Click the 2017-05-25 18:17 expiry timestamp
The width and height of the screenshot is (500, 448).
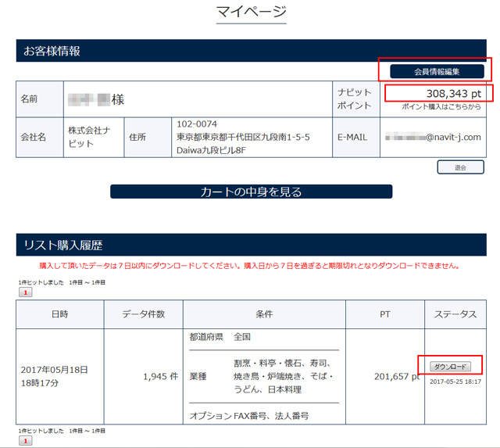455,382
